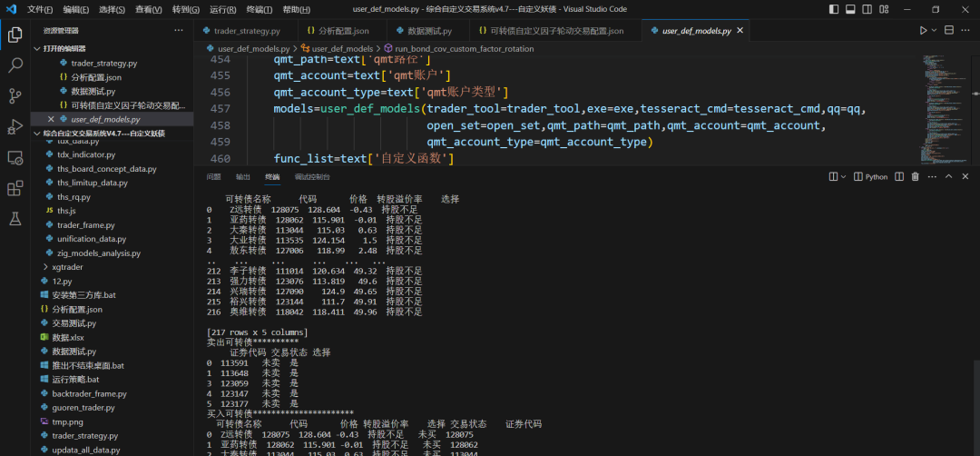Open the 选择(S) menu
Screen dimensions: 980x456
[x=112, y=9]
